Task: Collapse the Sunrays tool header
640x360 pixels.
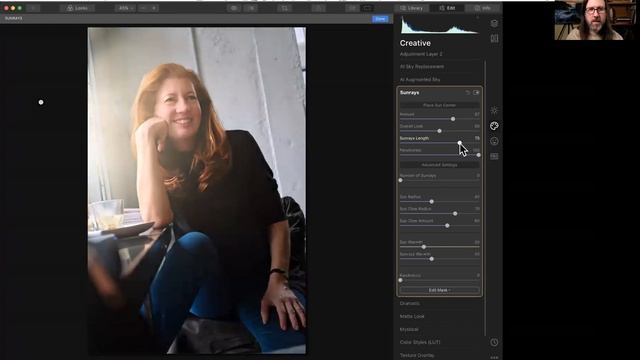Action: coord(409,93)
